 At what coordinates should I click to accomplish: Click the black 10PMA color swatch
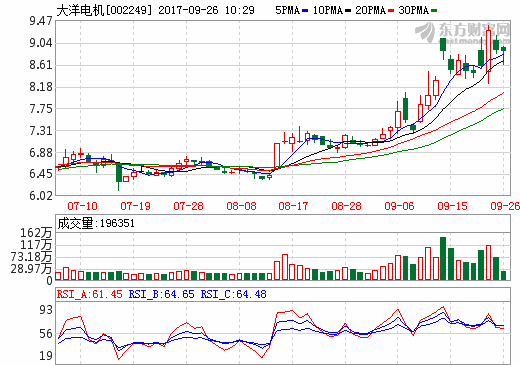(348, 11)
